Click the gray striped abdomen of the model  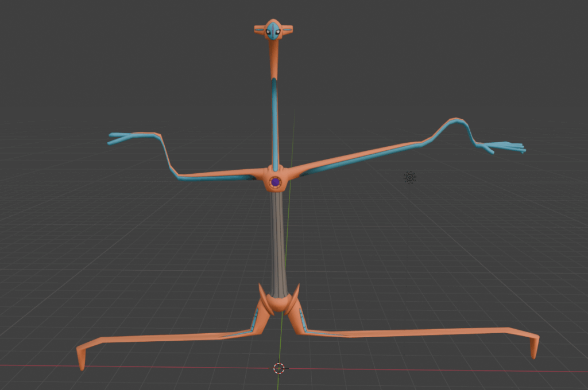(278, 244)
